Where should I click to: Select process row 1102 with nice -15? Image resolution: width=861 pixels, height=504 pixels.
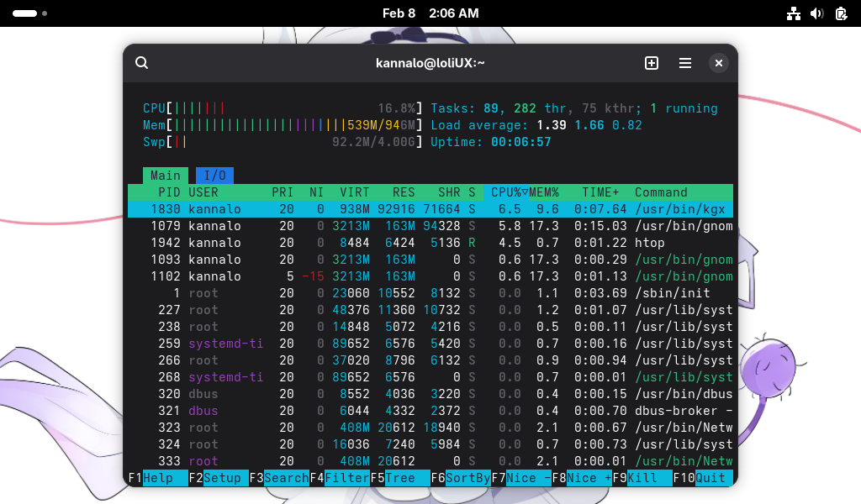coord(430,276)
